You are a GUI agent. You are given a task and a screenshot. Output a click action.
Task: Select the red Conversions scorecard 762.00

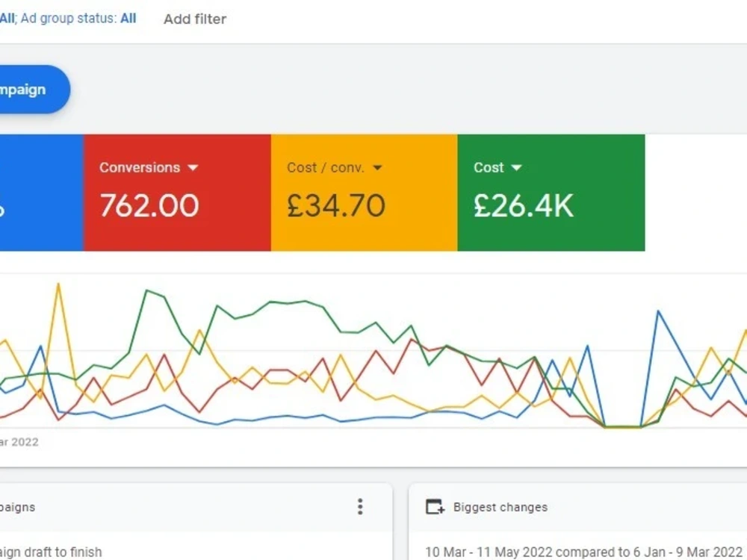click(177, 193)
